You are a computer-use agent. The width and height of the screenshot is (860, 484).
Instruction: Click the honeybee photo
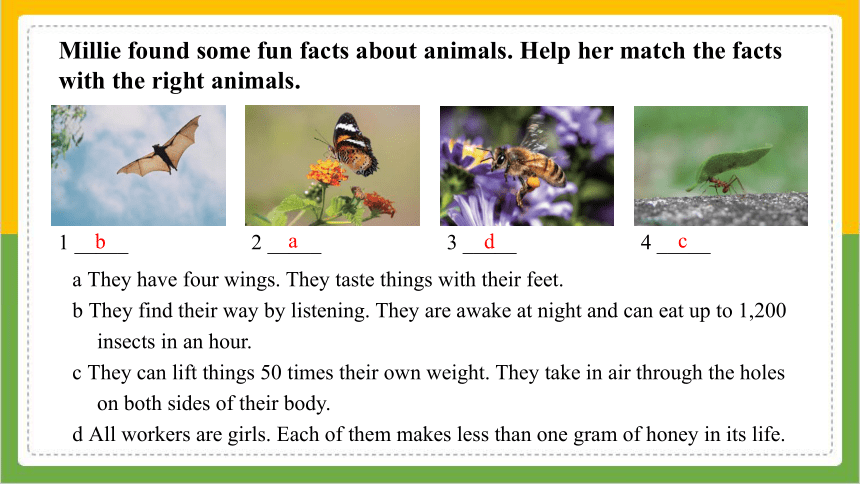[x=527, y=165]
